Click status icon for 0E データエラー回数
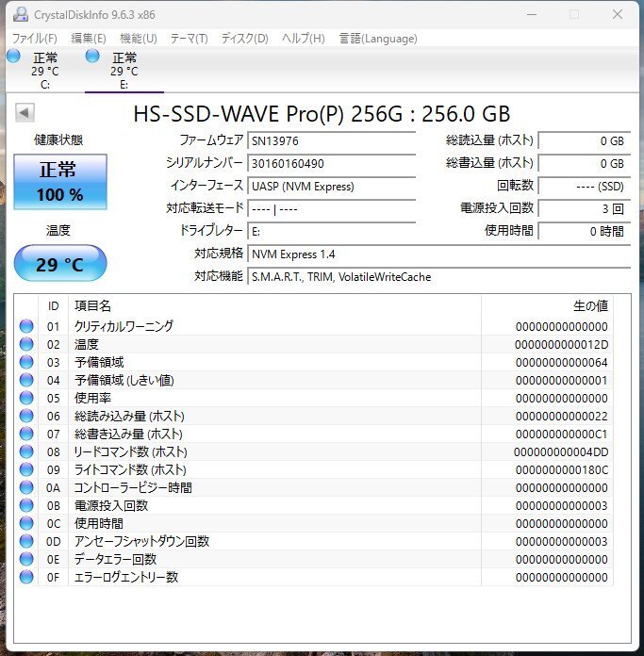The height and width of the screenshot is (656, 644). tap(26, 559)
